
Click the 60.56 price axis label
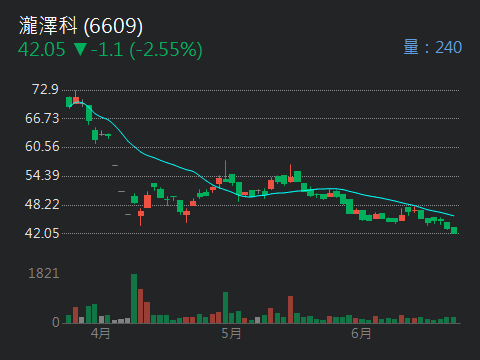(x=42, y=146)
